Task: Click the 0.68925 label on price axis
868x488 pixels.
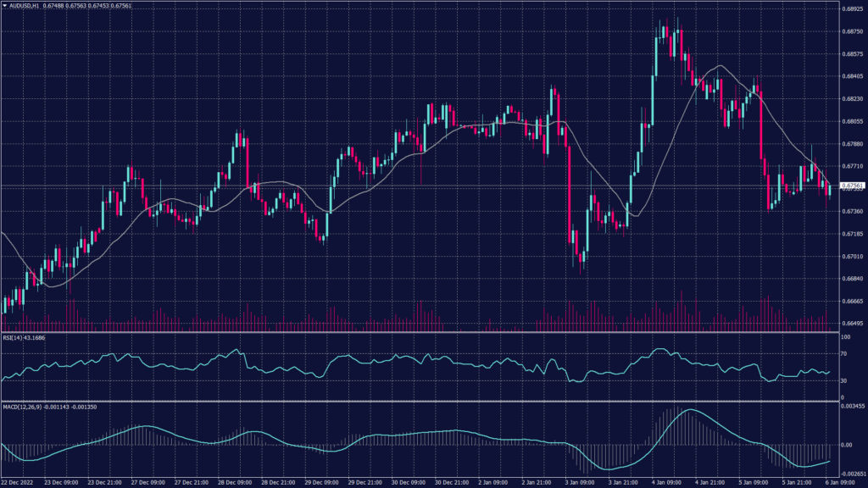Action: tap(852, 9)
